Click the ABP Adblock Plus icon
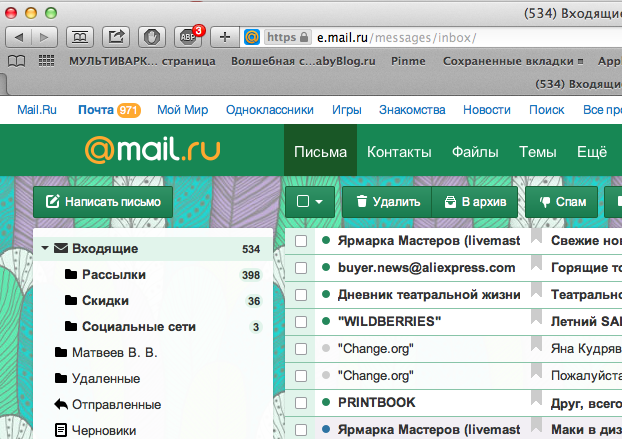The height and width of the screenshot is (439, 622). click(188, 37)
